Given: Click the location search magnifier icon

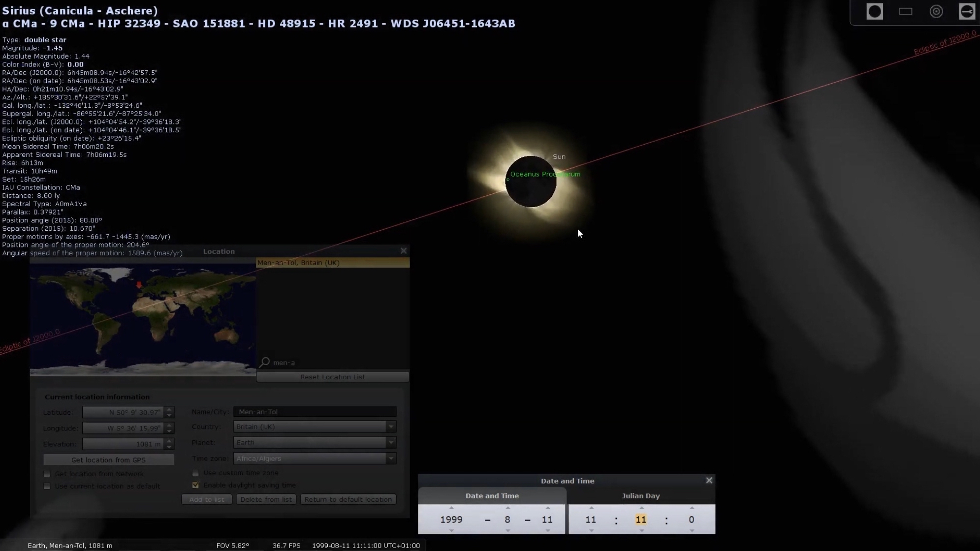Looking at the screenshot, I should 265,363.
